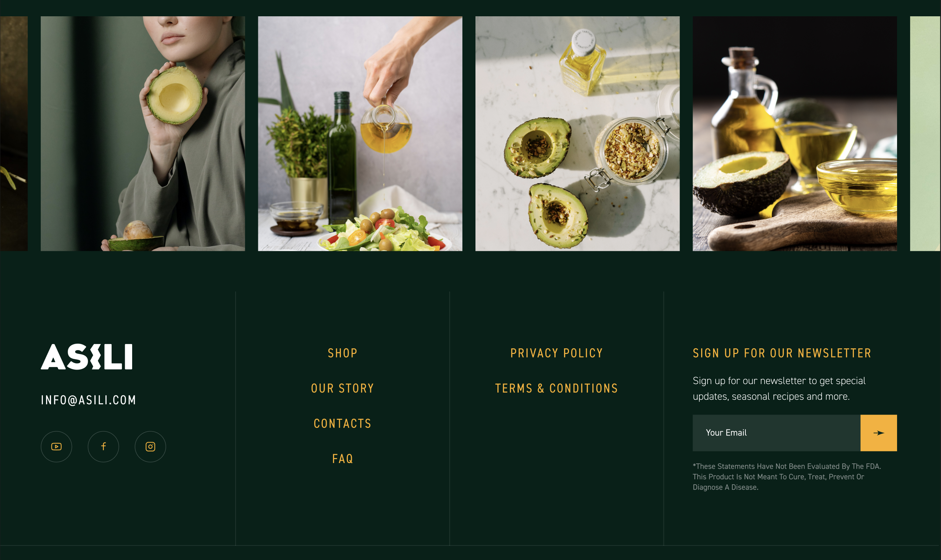Select the partially visible light green gallery image
The width and height of the screenshot is (941, 560).
point(925,133)
